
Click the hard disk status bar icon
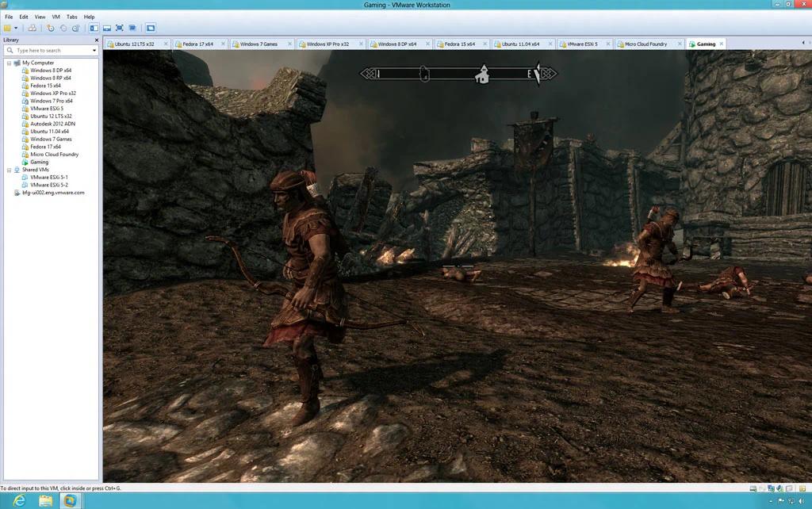(x=753, y=488)
